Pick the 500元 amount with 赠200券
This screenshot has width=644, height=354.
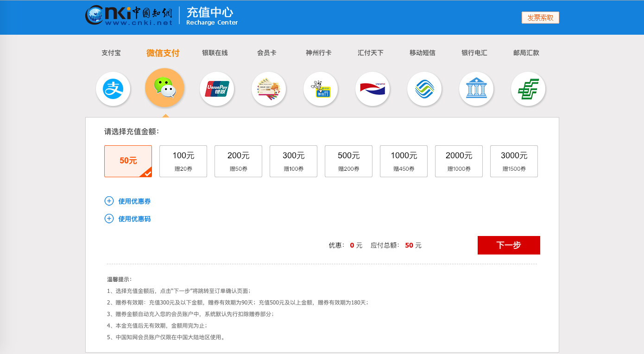[348, 161]
